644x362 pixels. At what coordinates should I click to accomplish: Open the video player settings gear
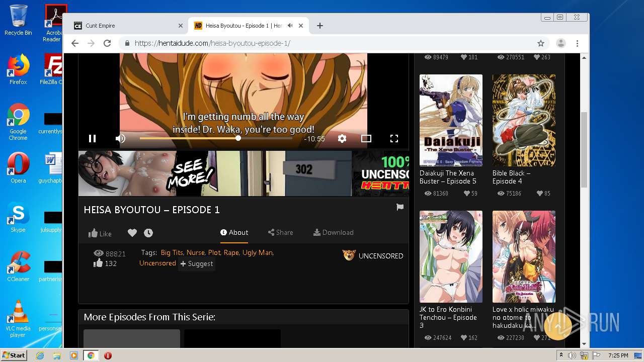pos(342,139)
